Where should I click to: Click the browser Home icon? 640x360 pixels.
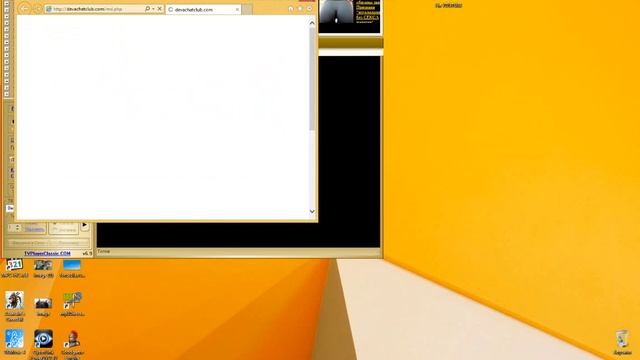click(291, 9)
